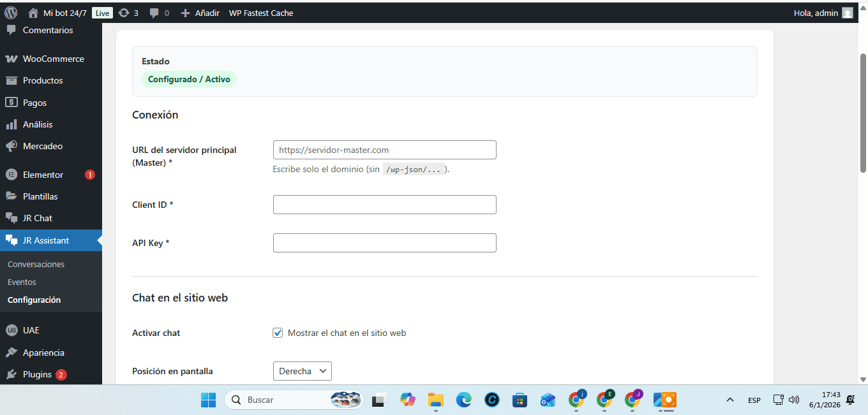
Task: Expand hidden taskbar icons with the chevron
Action: (730, 400)
